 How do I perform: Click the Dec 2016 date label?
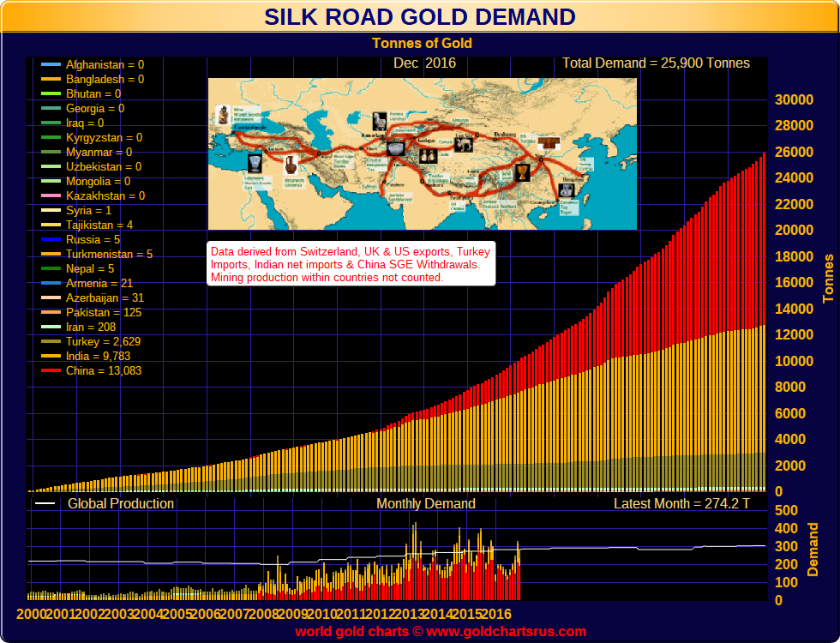(424, 63)
